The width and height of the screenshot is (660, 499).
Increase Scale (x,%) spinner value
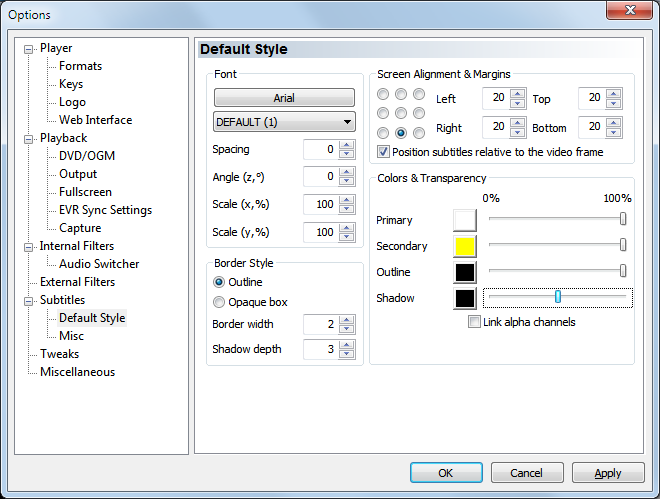pyautogui.click(x=347, y=200)
